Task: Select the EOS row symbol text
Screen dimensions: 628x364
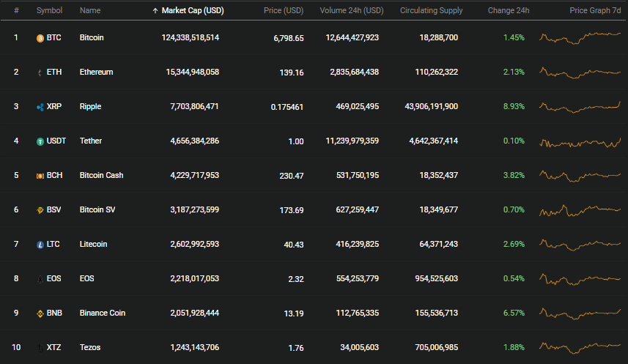Action: point(54,278)
